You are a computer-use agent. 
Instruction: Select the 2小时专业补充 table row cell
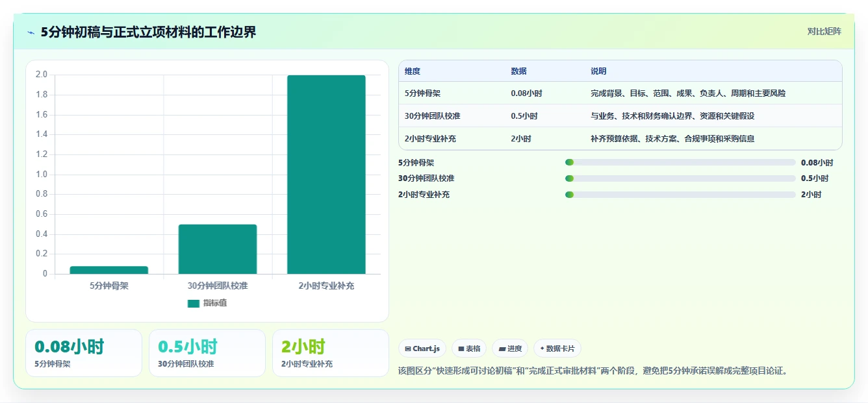tap(430, 139)
